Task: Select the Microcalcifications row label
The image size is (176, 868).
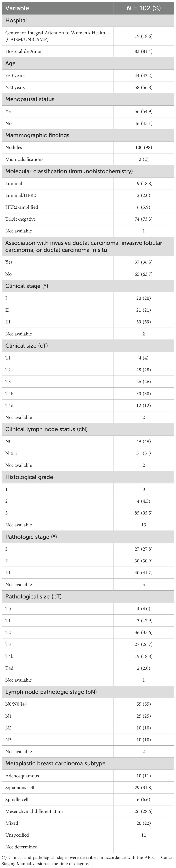Action: pyautogui.click(x=24, y=159)
